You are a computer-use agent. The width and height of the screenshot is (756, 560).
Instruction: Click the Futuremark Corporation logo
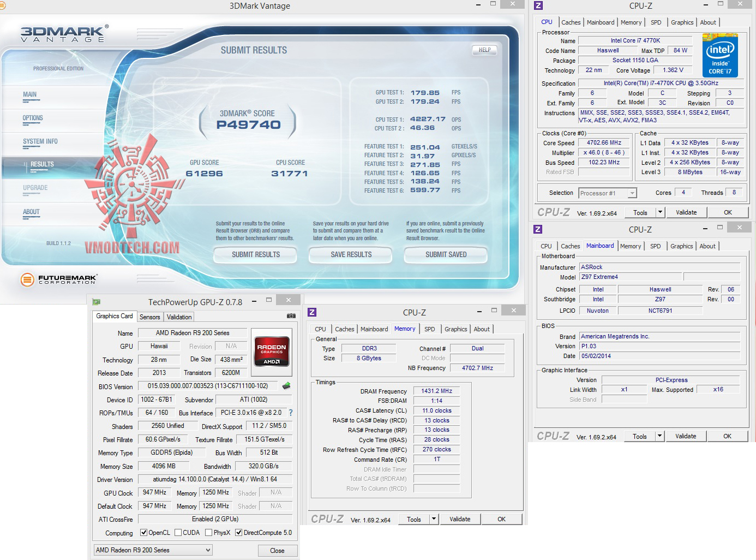[58, 279]
